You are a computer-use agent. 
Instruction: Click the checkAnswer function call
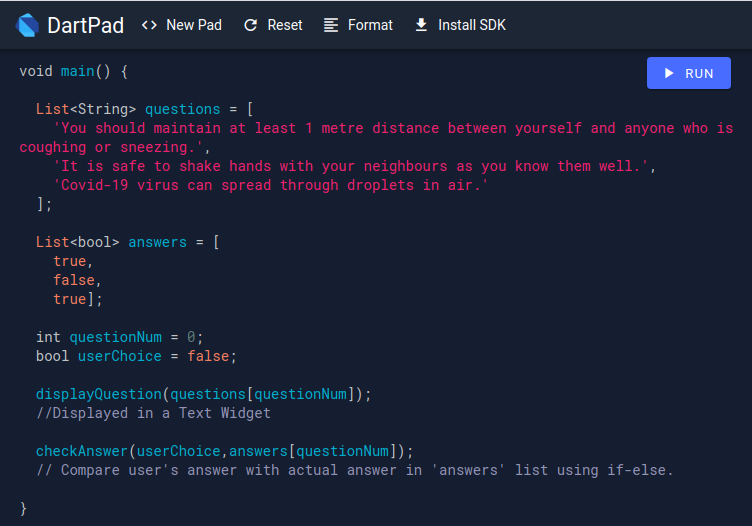pyautogui.click(x=224, y=451)
